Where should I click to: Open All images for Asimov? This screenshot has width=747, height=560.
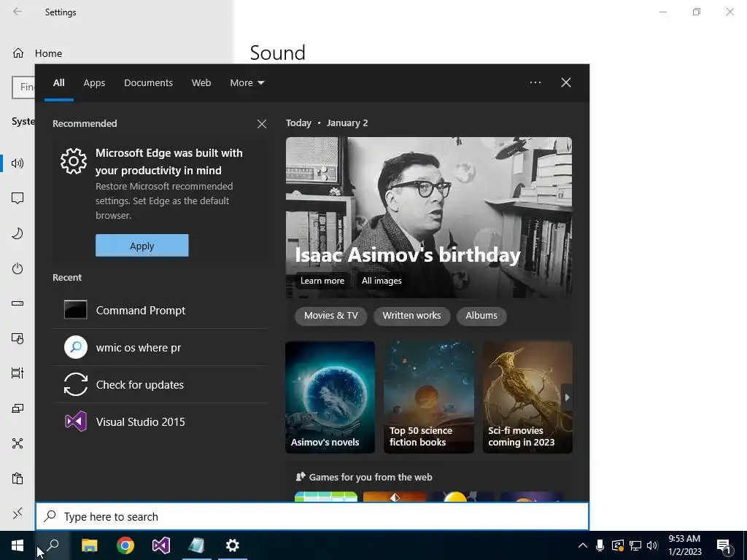click(x=382, y=281)
